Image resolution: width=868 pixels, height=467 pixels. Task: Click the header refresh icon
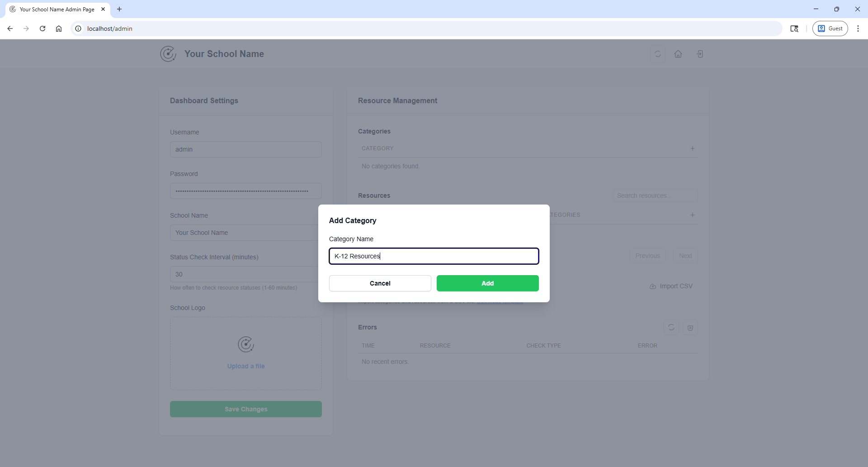[658, 54]
